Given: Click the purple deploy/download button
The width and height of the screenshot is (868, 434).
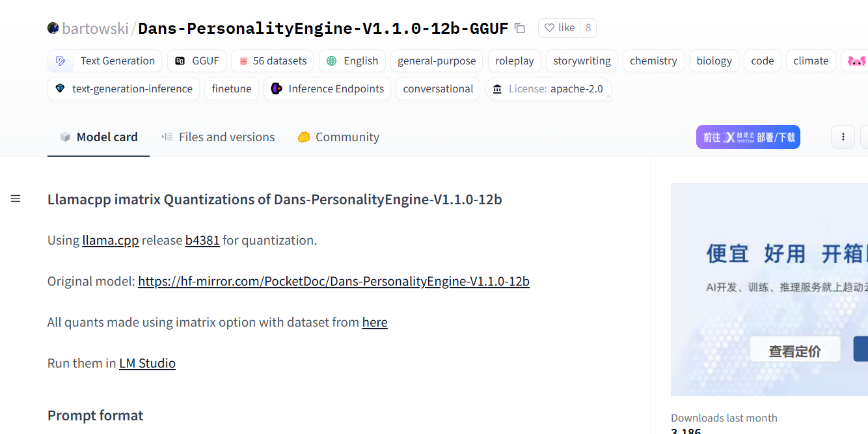Looking at the screenshot, I should coord(748,137).
